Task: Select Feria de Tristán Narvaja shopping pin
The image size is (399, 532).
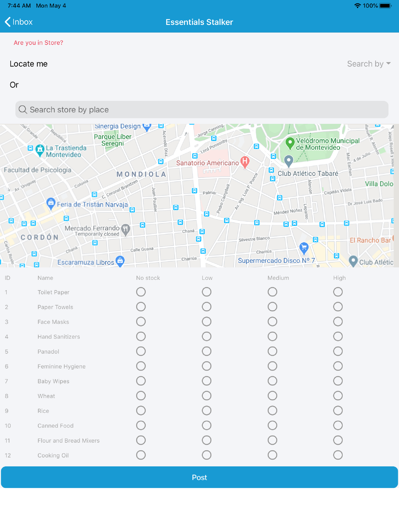Action: [51, 204]
